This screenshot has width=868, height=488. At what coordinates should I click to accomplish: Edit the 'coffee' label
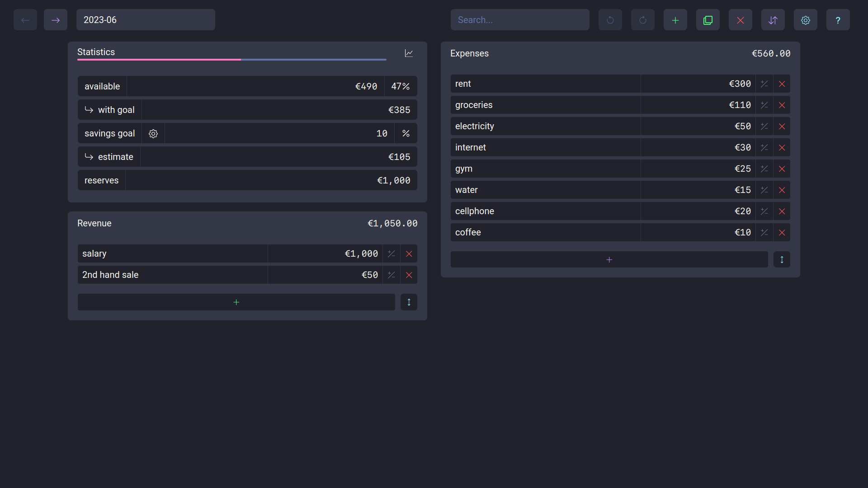[x=546, y=232]
